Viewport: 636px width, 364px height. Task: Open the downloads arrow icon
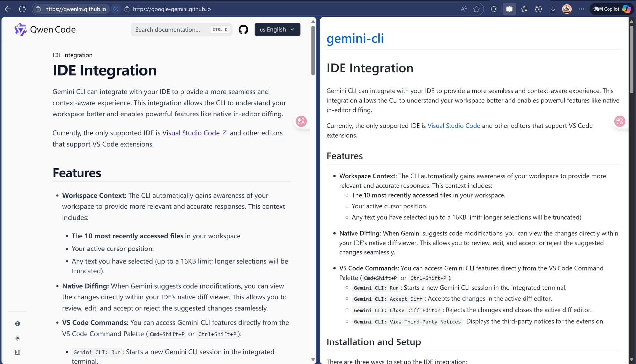(x=553, y=9)
